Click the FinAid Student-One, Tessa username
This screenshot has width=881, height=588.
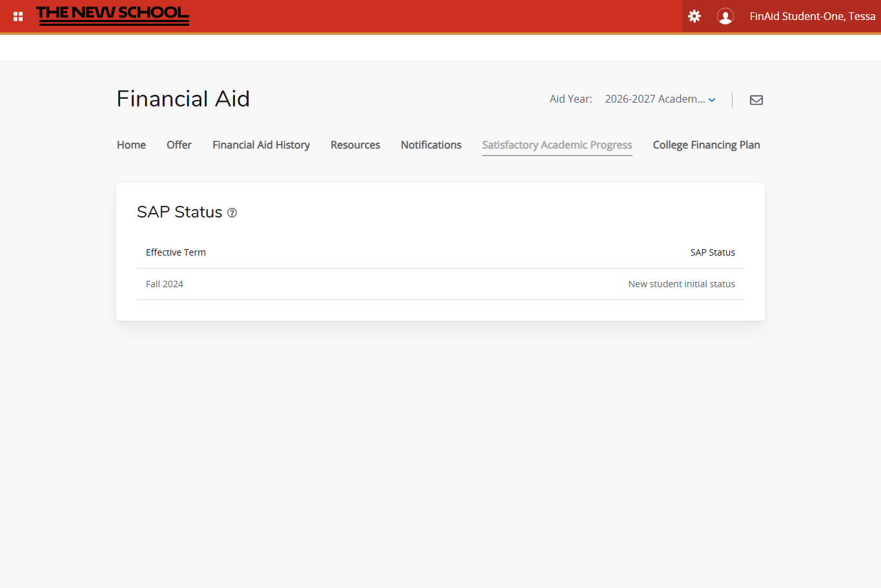tap(812, 16)
